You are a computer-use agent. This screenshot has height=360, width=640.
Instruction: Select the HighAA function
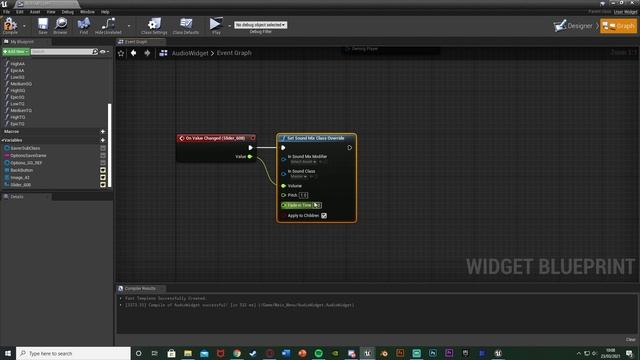(18, 64)
